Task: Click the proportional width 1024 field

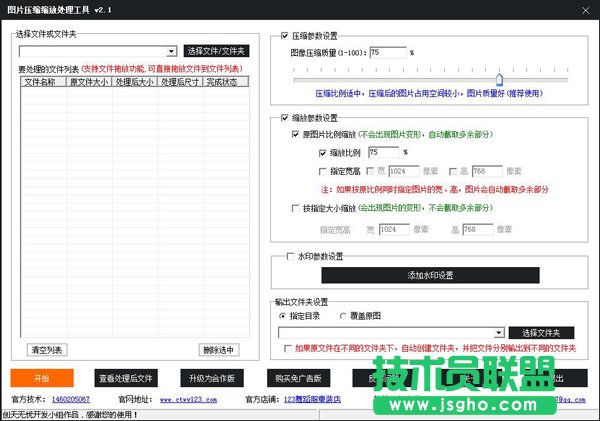Action: [404, 171]
